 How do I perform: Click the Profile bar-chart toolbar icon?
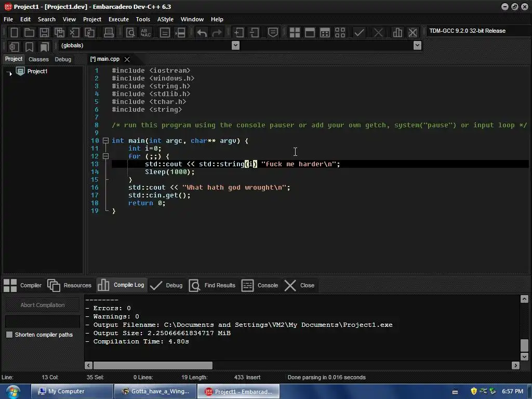coord(397,33)
